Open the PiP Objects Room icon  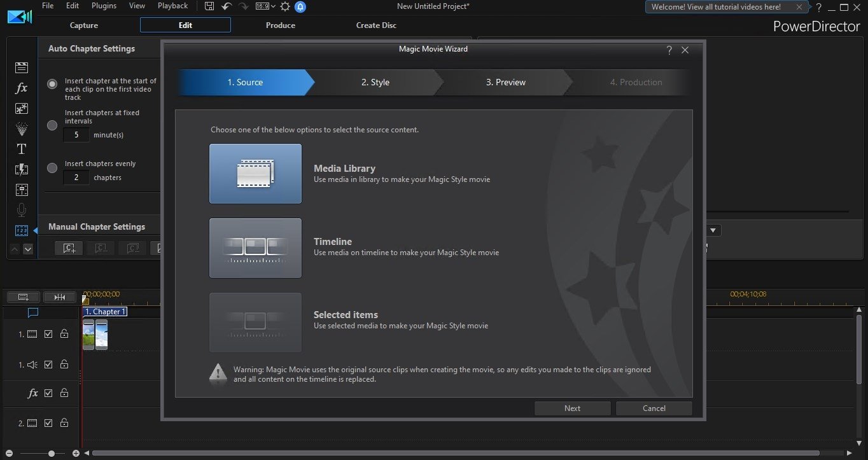22,109
